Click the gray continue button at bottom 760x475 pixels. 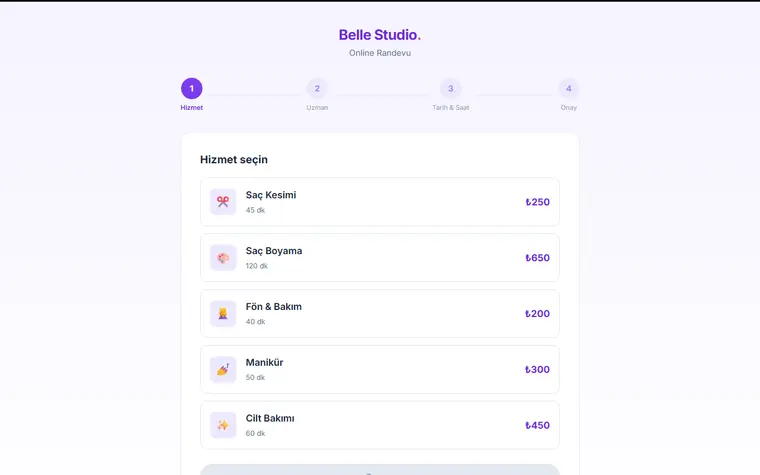click(x=380, y=469)
